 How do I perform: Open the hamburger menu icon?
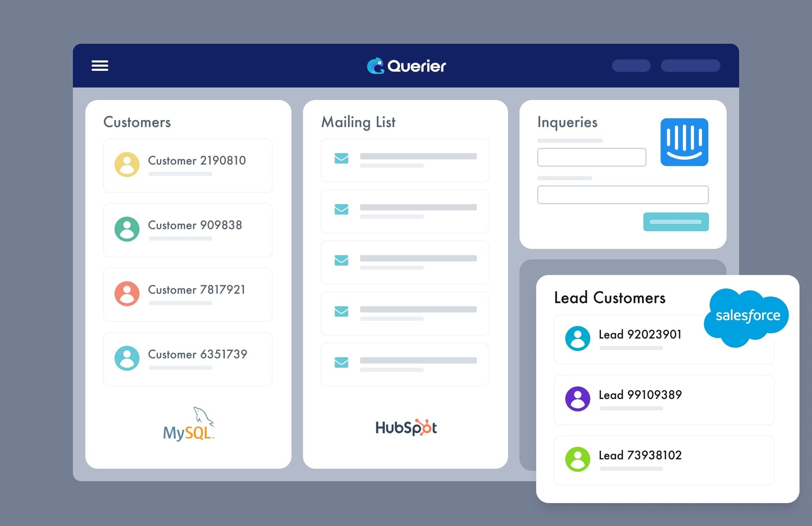pos(100,66)
